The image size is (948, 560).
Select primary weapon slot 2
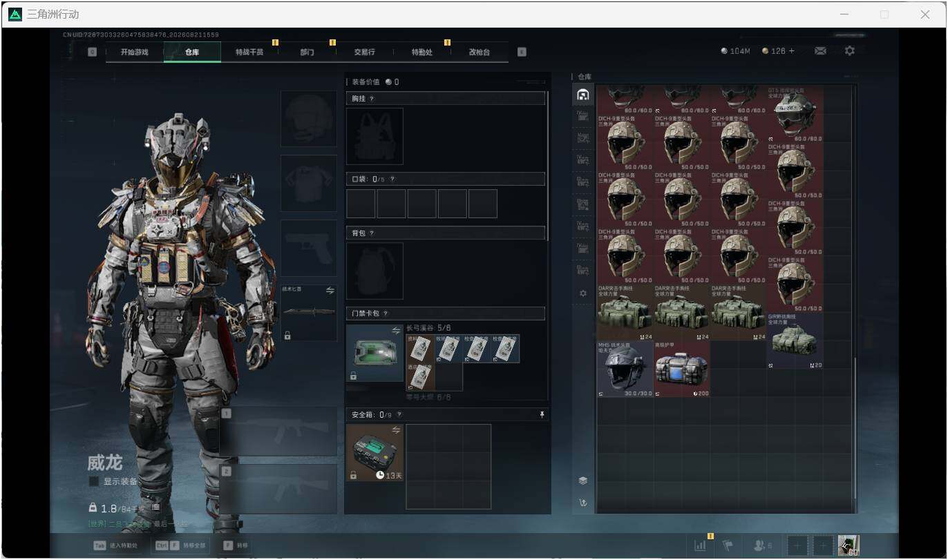pos(278,489)
